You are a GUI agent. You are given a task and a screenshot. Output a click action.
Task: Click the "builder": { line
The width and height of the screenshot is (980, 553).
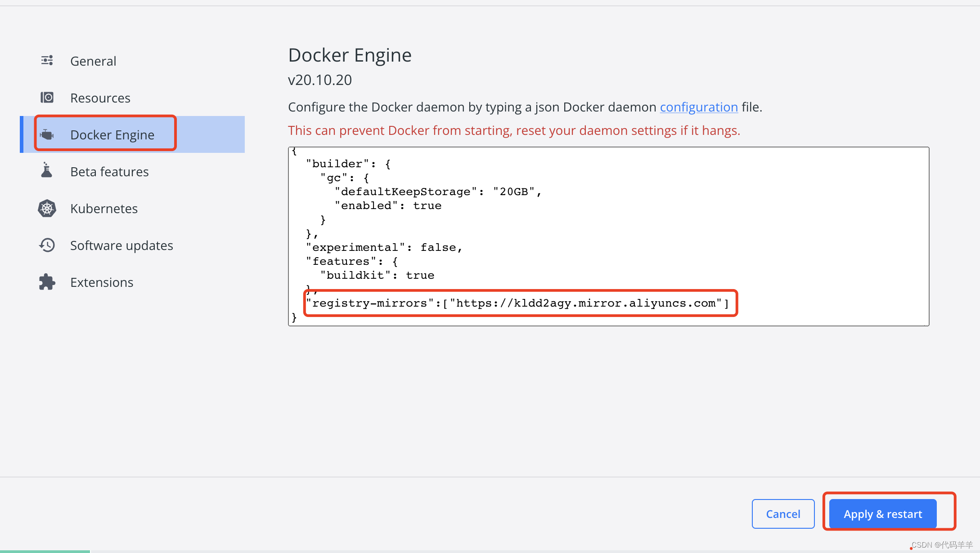tap(348, 164)
